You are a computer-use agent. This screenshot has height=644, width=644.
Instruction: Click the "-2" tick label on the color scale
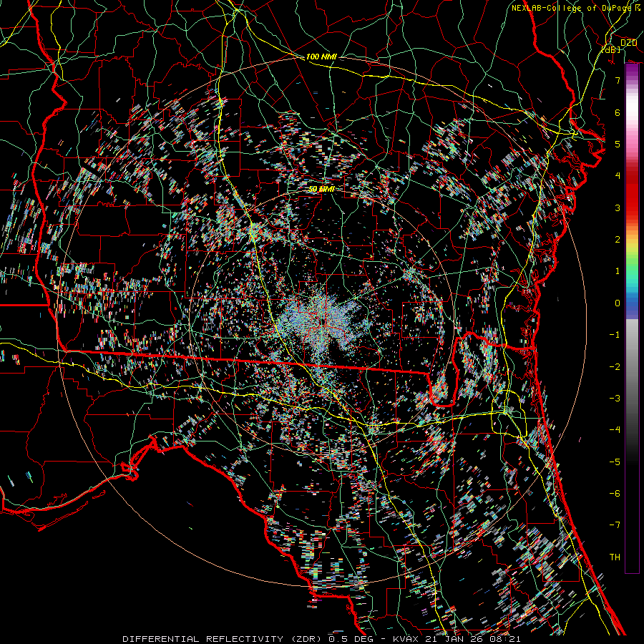click(615, 366)
